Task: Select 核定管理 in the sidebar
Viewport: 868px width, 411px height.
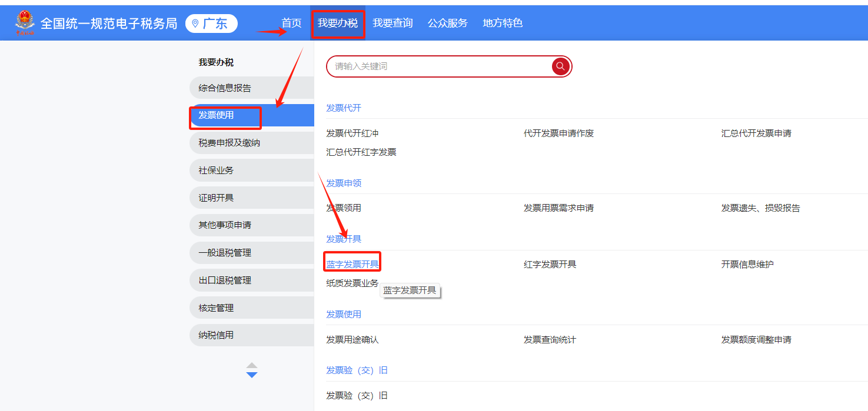Action: (x=252, y=308)
